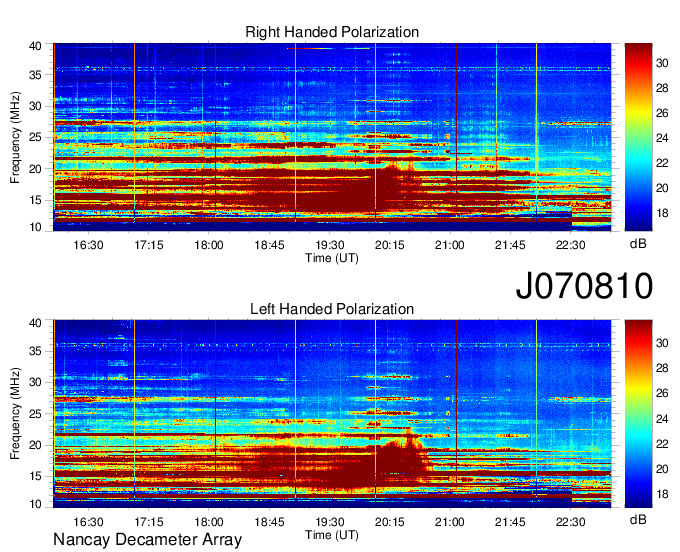
Task: Click the 20 MHz tick on the right-handed plot
Action: 35,169
